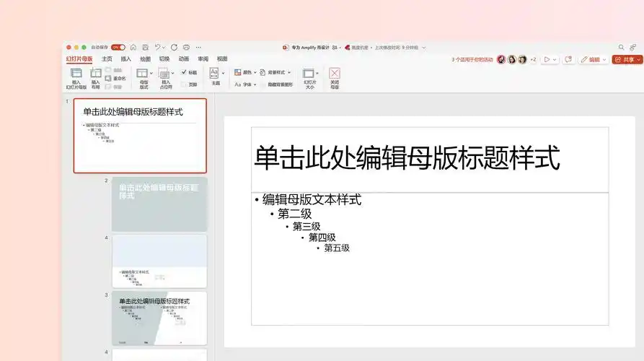Click the master title placeholder on slide
Image resolution: width=644 pixels, height=361 pixels.
point(430,160)
